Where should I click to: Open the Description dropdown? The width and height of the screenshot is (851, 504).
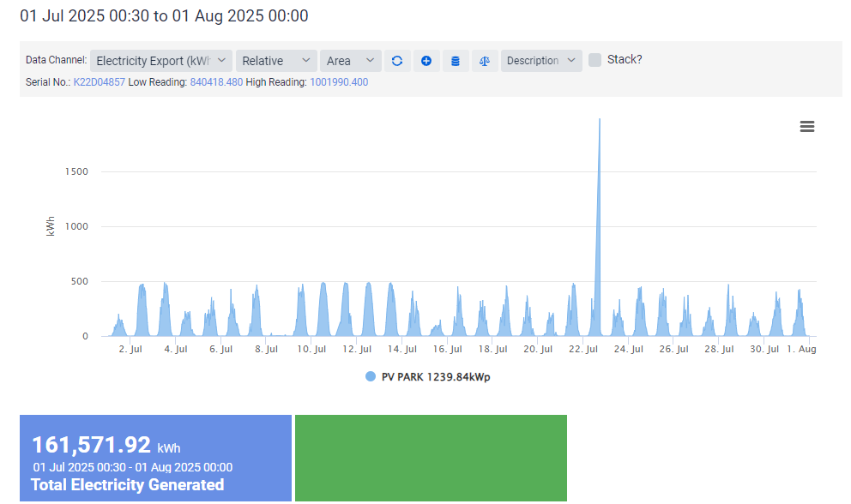541,61
